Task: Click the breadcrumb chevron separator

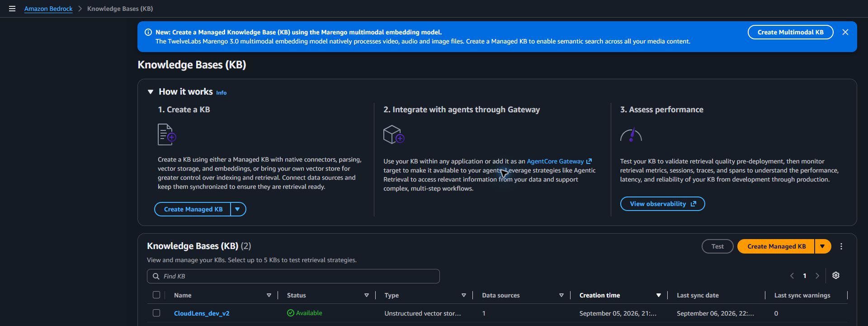Action: click(80, 9)
